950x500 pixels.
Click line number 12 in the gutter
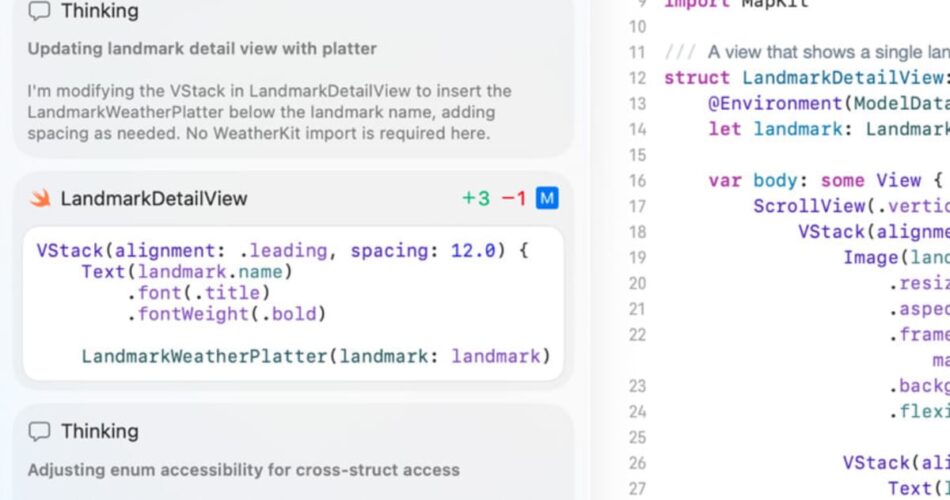tap(636, 78)
